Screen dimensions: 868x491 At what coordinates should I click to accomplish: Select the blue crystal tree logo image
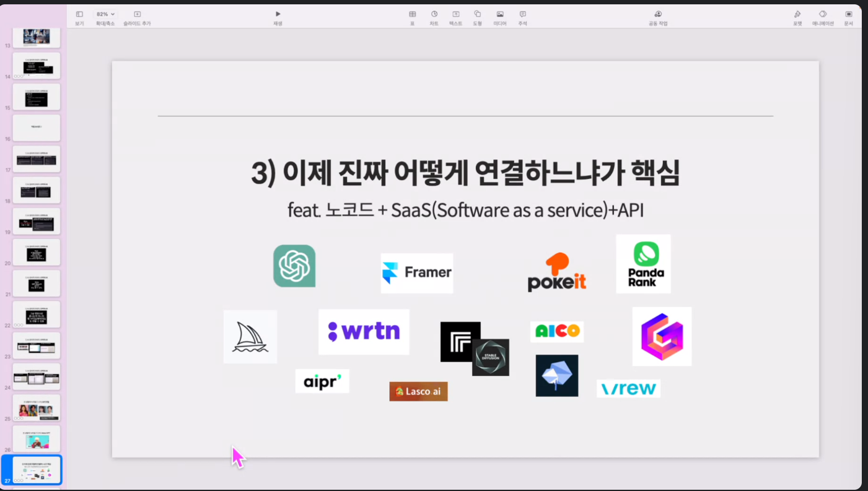557,375
